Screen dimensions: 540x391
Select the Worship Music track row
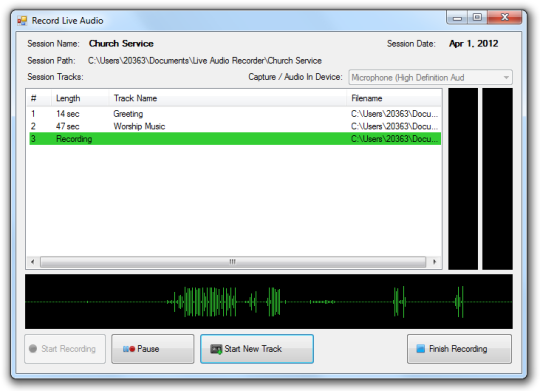[235, 126]
